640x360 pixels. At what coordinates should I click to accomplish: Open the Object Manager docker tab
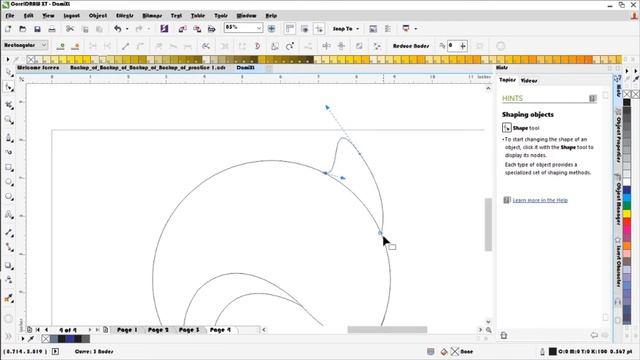[x=618, y=200]
